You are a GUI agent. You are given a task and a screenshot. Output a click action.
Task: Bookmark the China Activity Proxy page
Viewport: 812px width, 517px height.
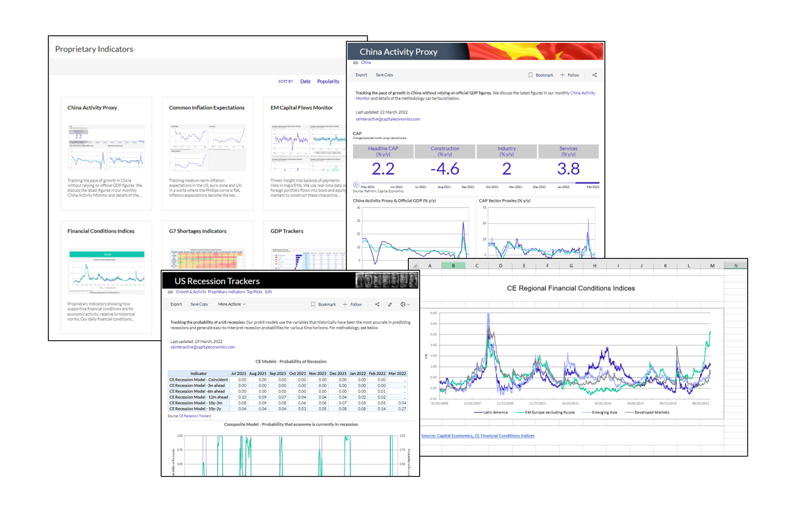[x=540, y=75]
